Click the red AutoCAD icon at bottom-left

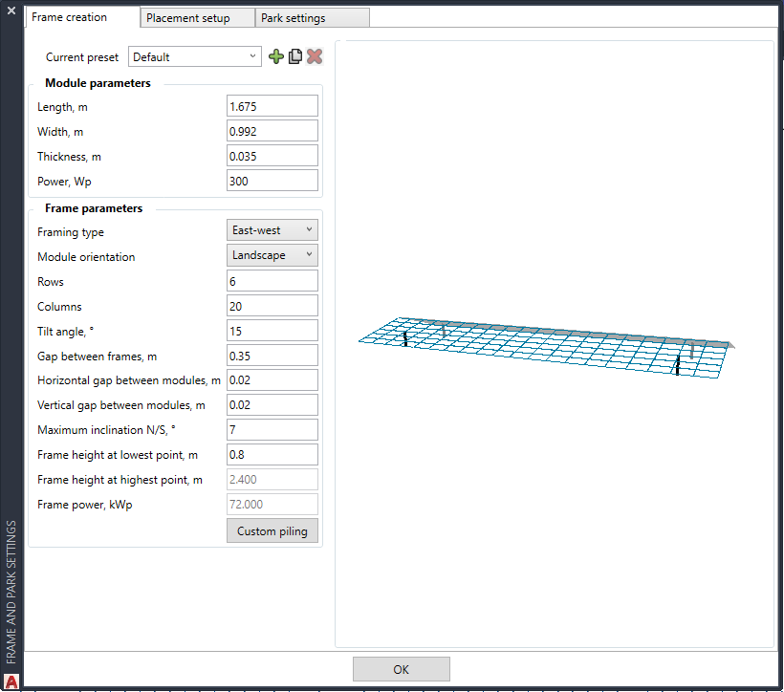coord(11,681)
